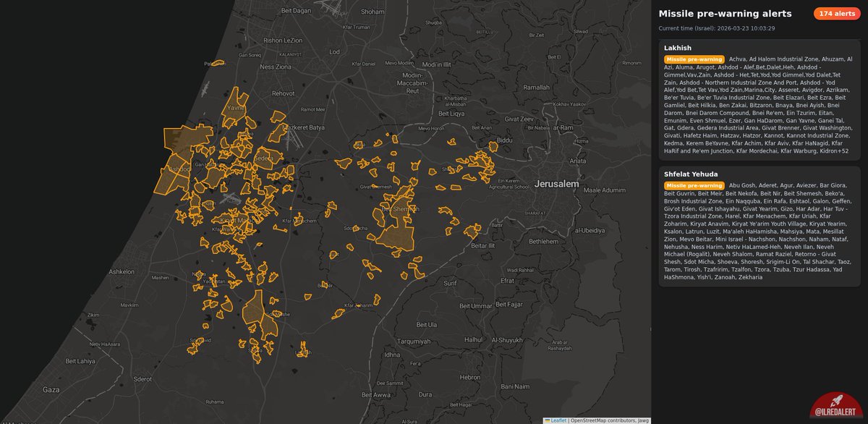Click the Givat Zeev label on the map
Viewport: 868px width, 424px height.
point(519,119)
